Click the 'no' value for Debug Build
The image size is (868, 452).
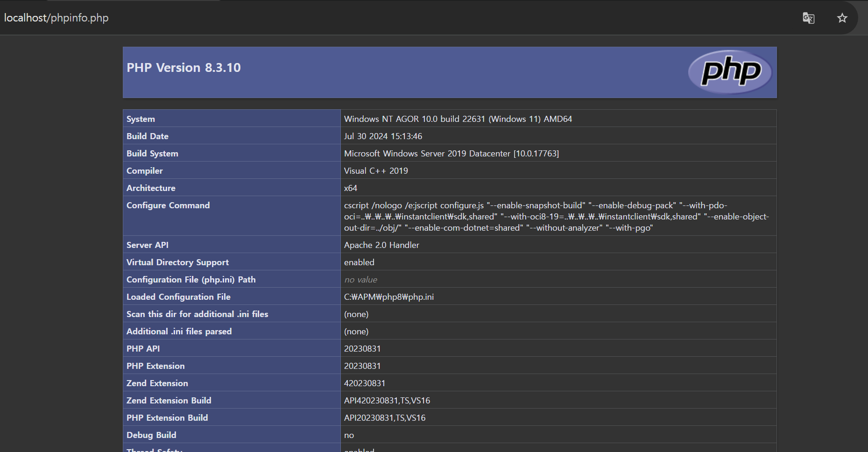click(349, 435)
